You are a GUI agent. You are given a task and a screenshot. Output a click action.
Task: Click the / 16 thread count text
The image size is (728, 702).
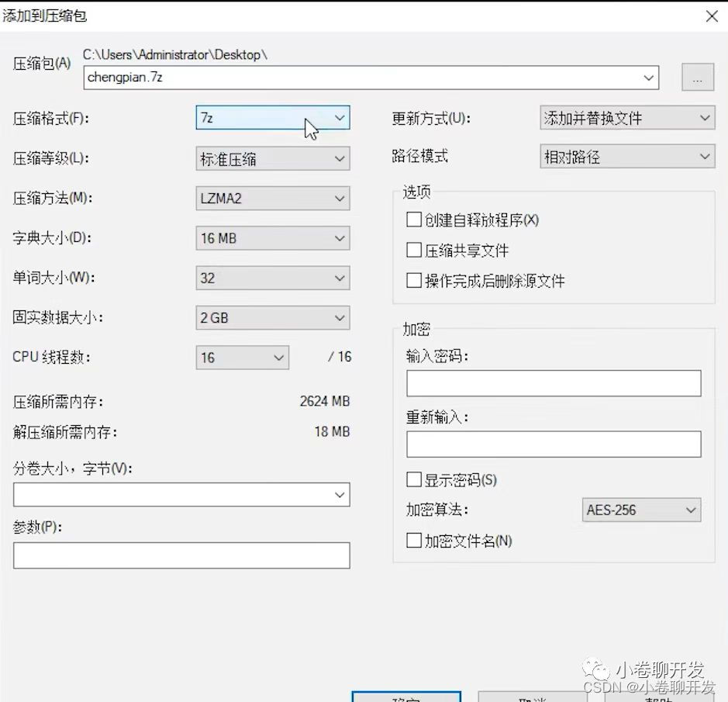point(340,357)
